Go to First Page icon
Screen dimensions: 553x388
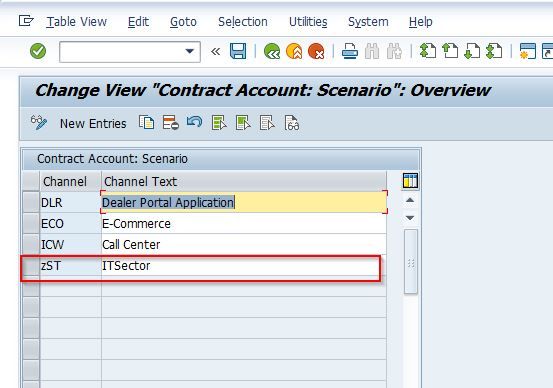428,51
